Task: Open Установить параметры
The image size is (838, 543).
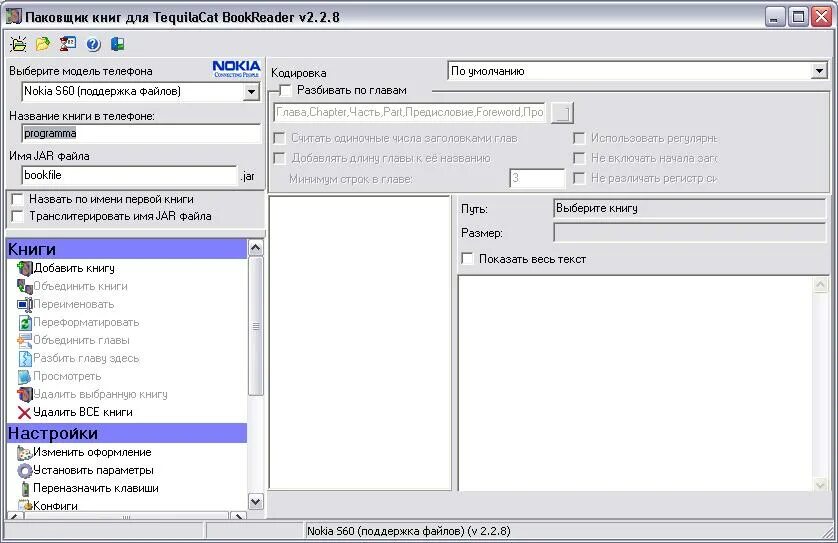Action: click(x=93, y=470)
